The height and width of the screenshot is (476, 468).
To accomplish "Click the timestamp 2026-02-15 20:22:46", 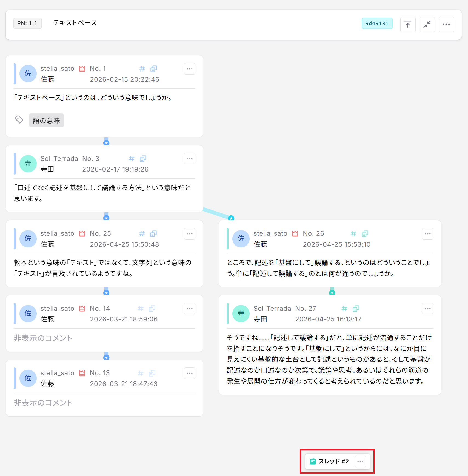I will (x=125, y=79).
